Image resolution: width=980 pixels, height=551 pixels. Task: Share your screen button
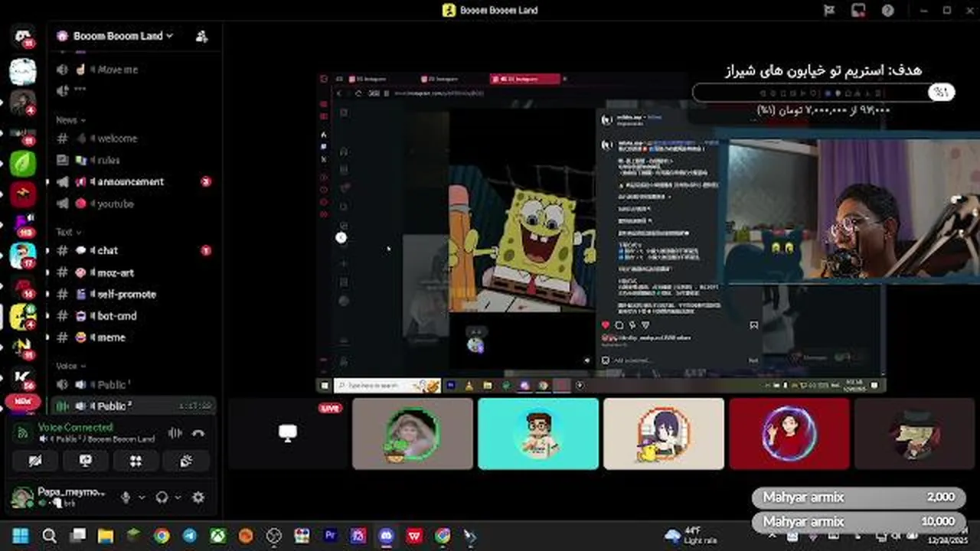click(x=86, y=461)
